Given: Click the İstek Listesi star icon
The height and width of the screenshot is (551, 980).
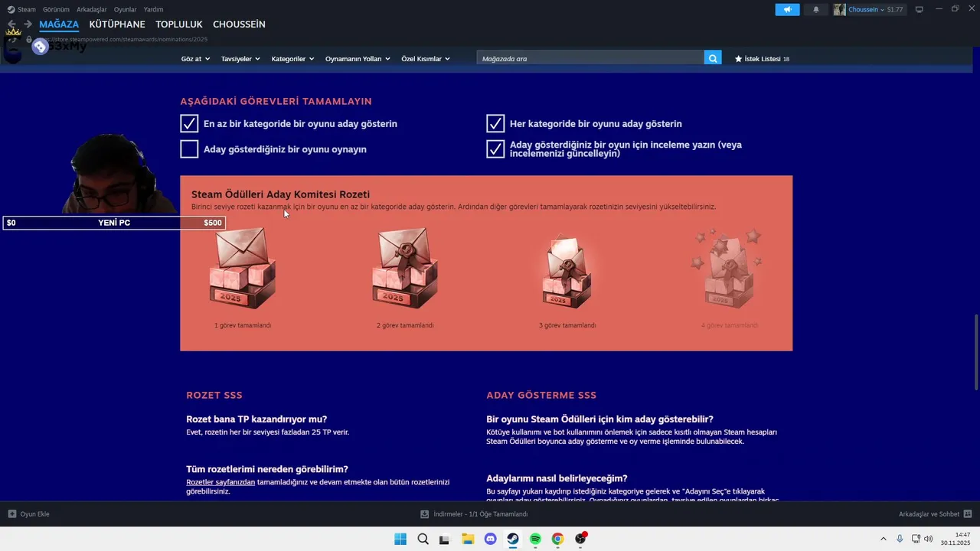Looking at the screenshot, I should coord(738,59).
